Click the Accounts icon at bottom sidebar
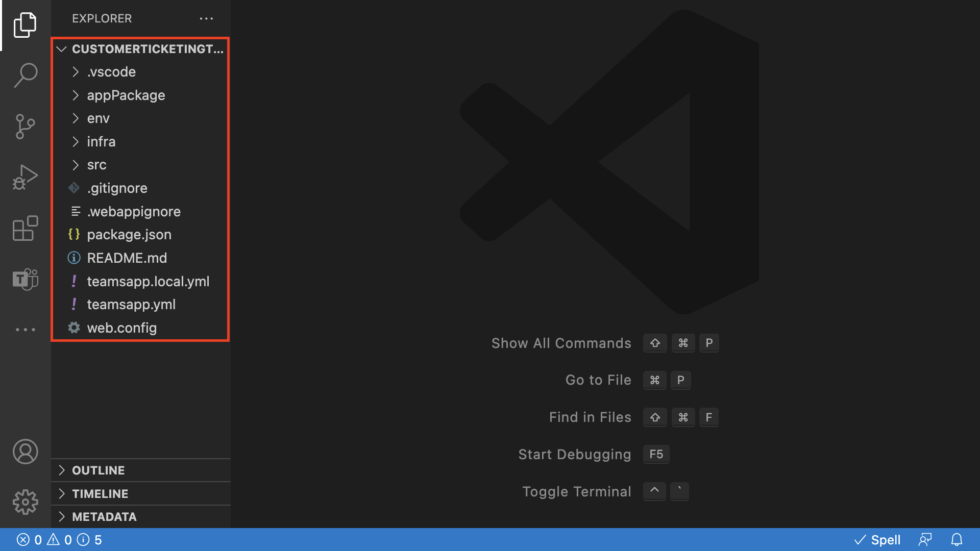Screen dimensions: 980x551 click(x=25, y=451)
